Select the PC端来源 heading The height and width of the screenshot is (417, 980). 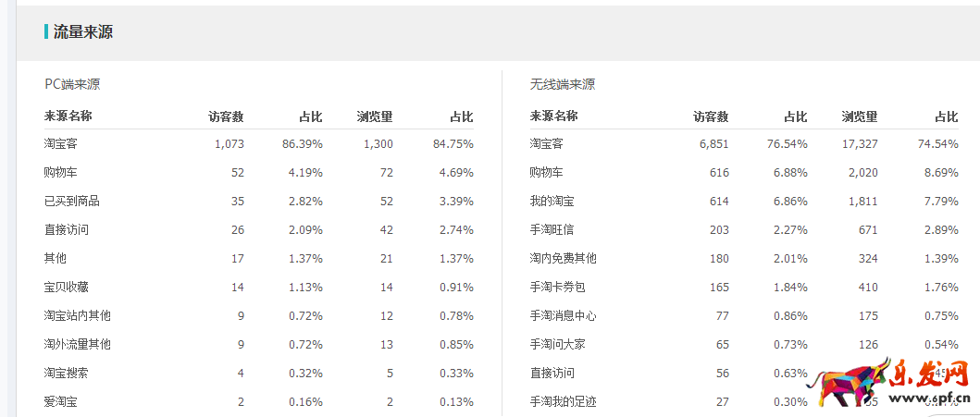72,84
